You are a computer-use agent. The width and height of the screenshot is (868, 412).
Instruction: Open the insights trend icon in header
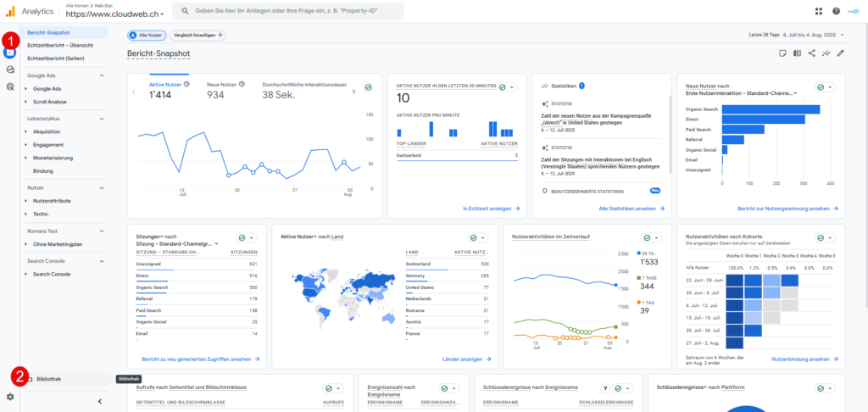tap(826, 53)
